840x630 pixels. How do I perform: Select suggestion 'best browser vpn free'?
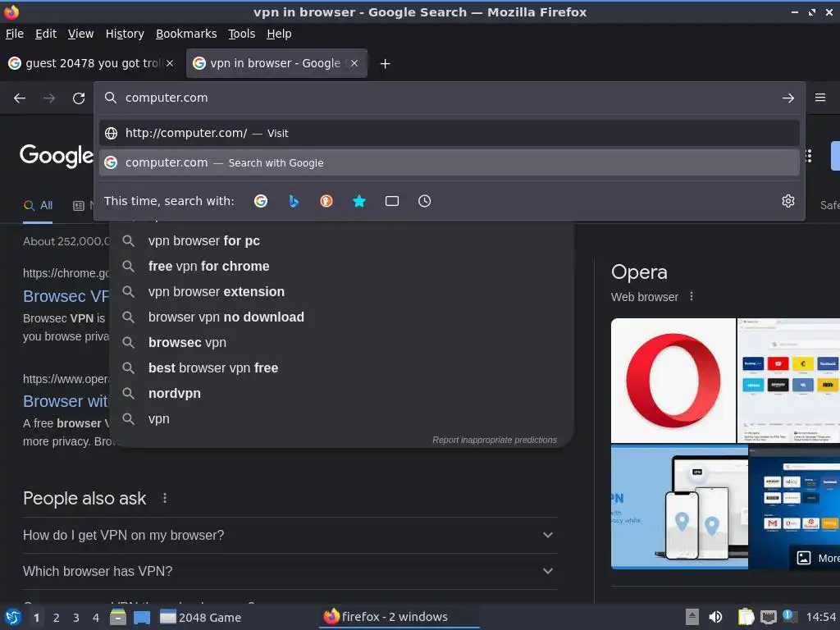pyautogui.click(x=342, y=368)
